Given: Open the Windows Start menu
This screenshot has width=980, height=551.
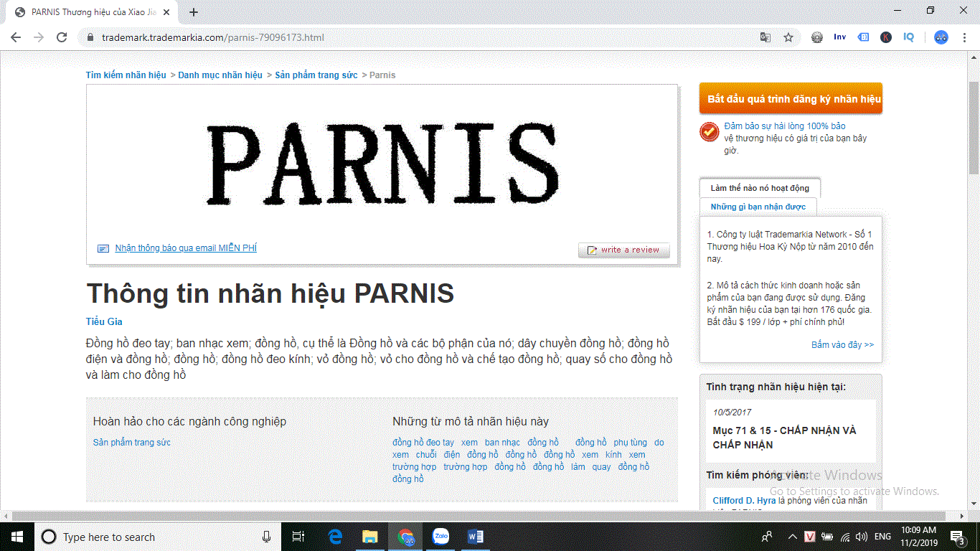Looking at the screenshot, I should pos(17,537).
